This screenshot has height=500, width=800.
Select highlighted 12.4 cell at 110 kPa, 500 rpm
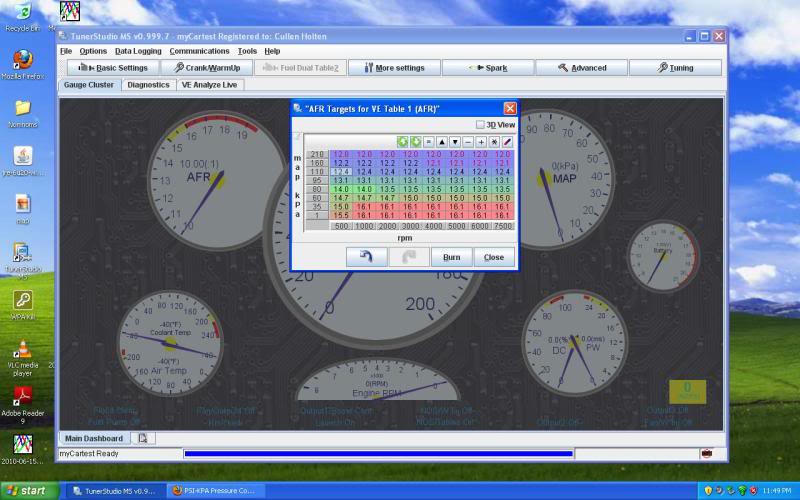(341, 172)
